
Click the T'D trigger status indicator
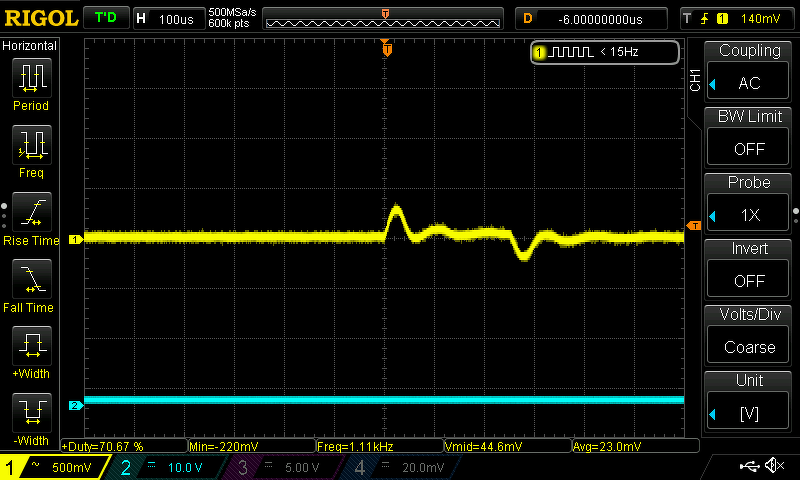[x=106, y=18]
